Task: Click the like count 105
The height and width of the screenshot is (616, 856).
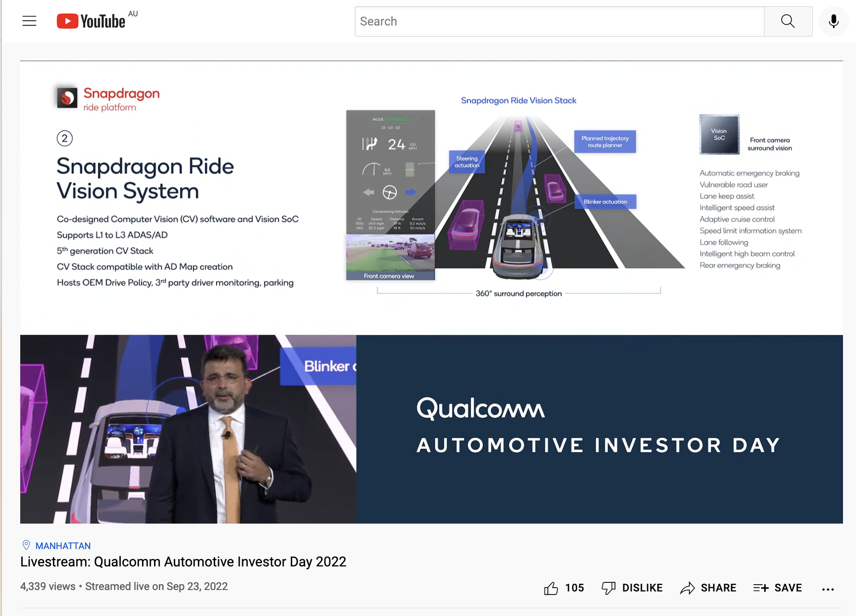Action: (574, 588)
